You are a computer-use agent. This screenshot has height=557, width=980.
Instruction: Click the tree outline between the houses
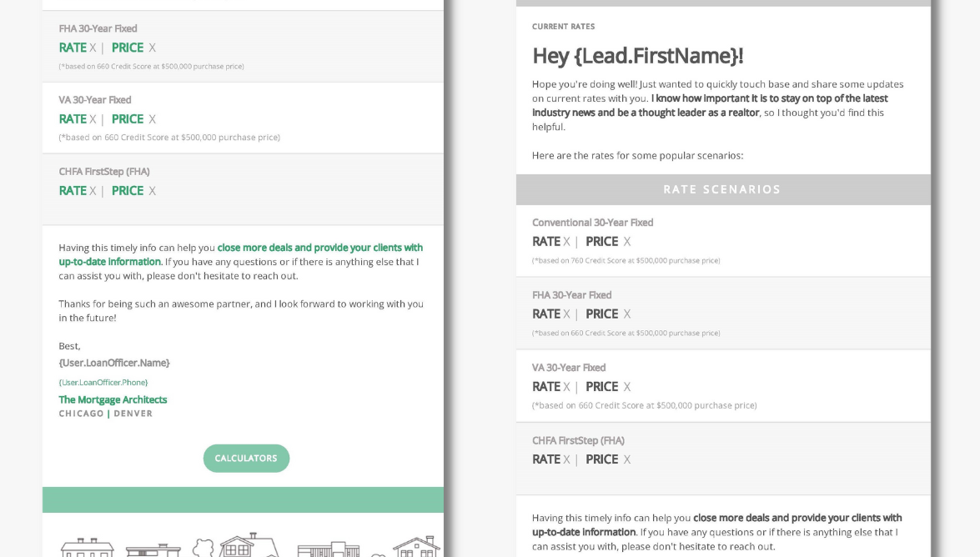point(204,547)
